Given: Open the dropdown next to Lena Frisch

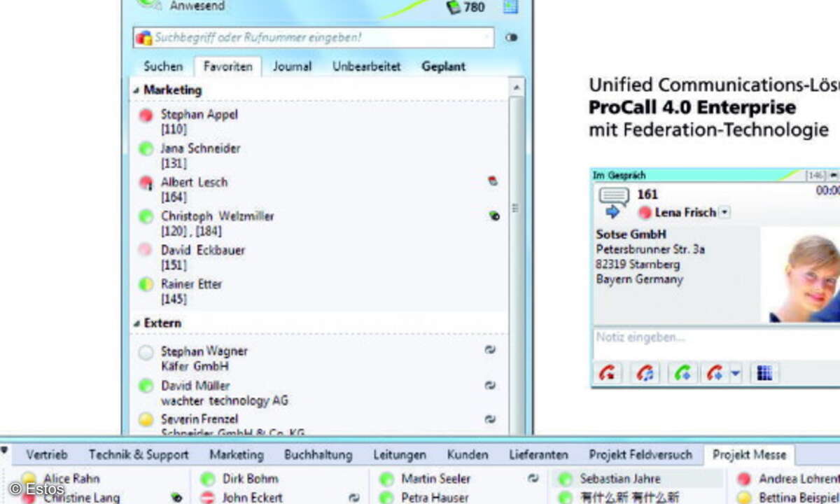Looking at the screenshot, I should tap(724, 212).
